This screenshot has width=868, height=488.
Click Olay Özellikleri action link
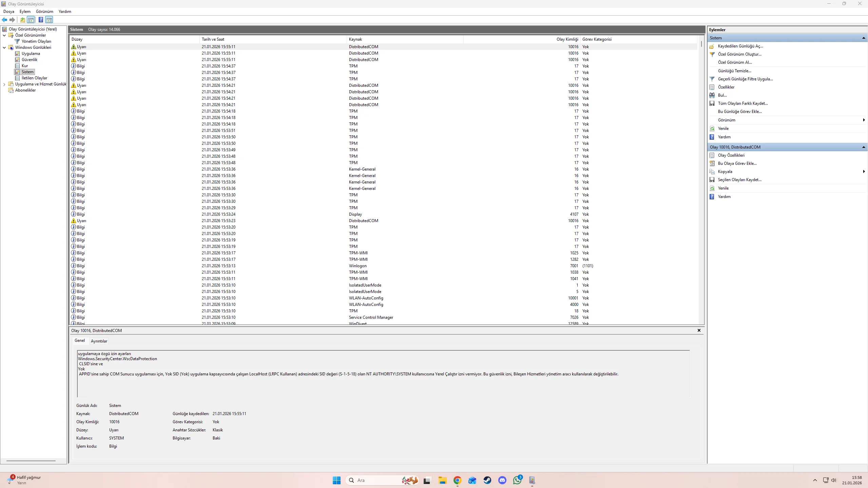tap(731, 155)
